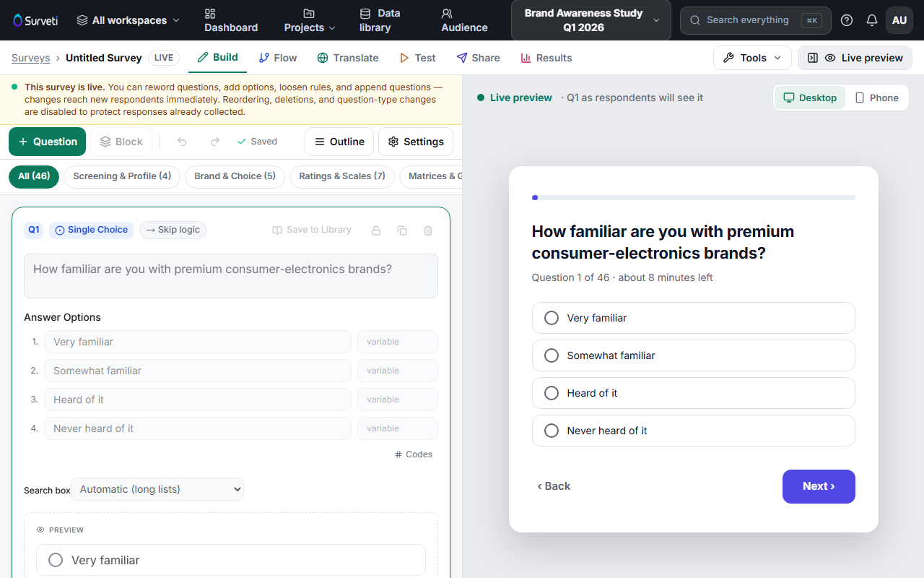The height and width of the screenshot is (578, 924).
Task: Click the Search everything field
Action: point(755,20)
